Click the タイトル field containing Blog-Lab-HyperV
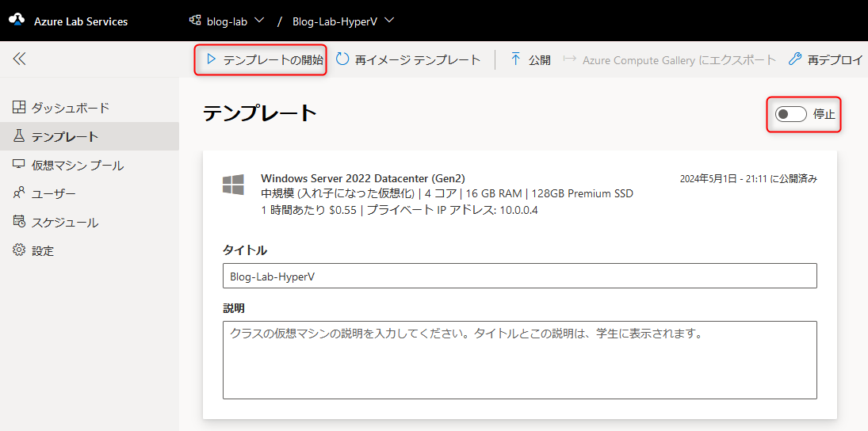 pos(520,276)
